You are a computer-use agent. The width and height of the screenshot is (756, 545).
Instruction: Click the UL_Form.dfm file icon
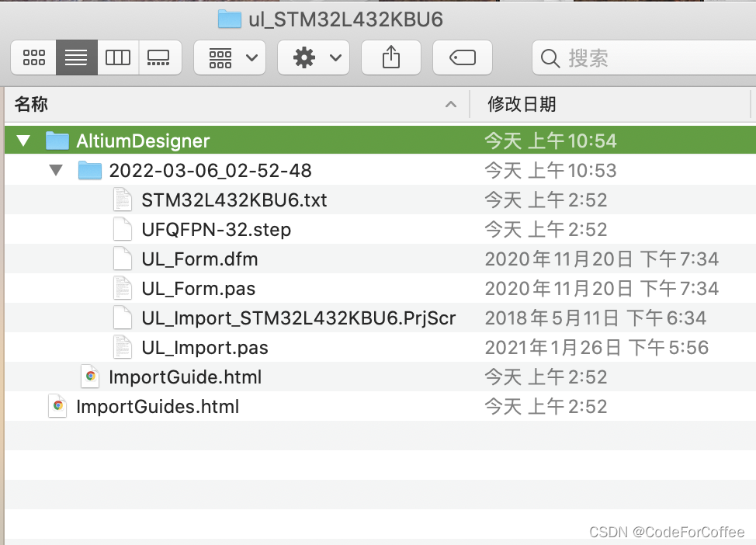[x=123, y=259]
